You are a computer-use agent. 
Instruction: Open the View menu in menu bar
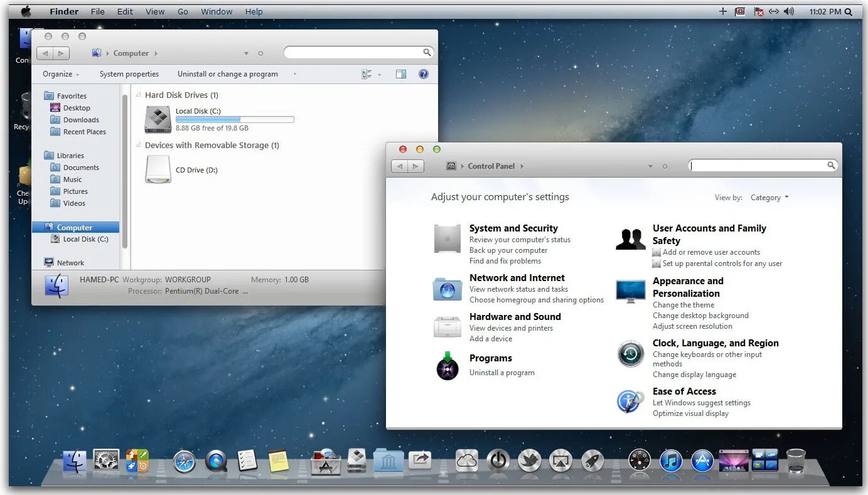pyautogui.click(x=155, y=11)
